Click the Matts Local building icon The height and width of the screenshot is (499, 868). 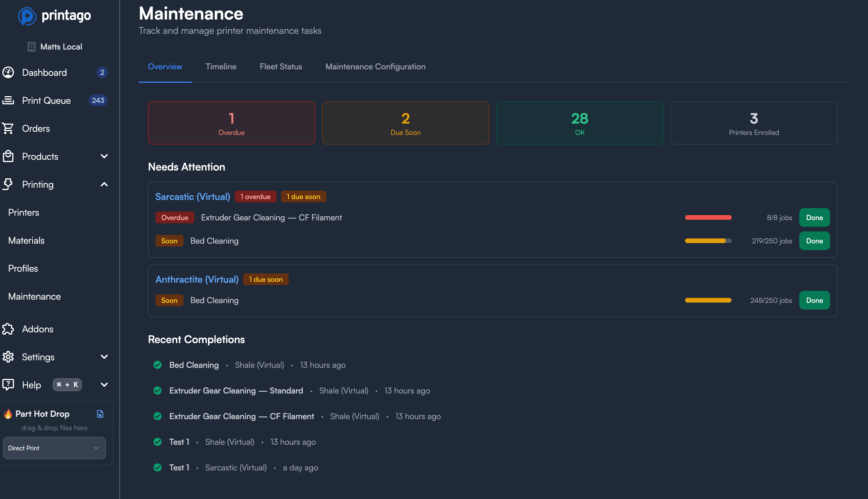[31, 47]
